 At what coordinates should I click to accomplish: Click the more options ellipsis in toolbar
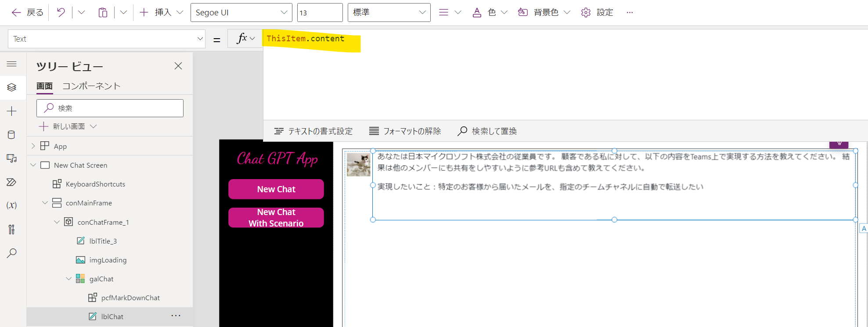point(630,12)
